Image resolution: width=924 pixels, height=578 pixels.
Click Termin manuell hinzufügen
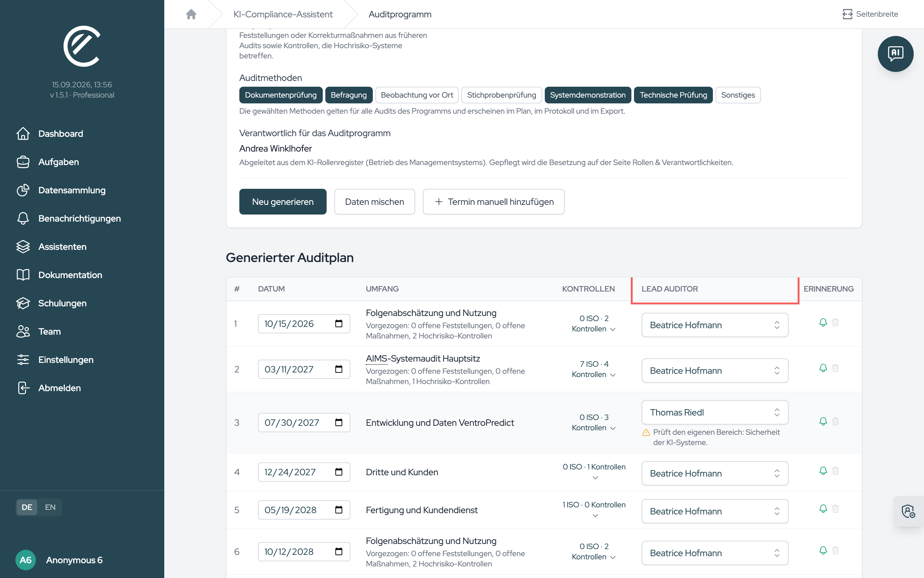(493, 201)
